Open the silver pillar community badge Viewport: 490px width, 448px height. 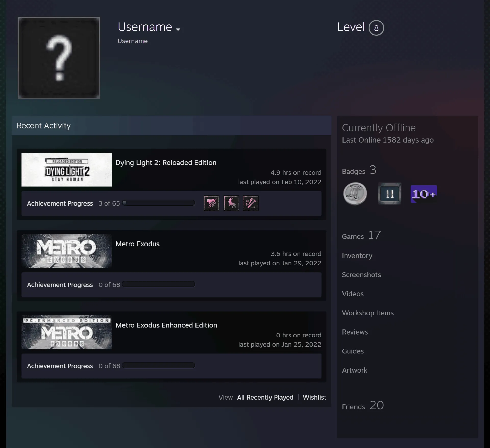coord(355,194)
